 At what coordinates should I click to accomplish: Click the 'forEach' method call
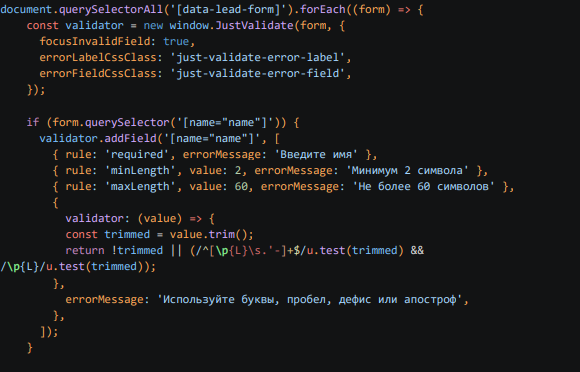coord(323,9)
